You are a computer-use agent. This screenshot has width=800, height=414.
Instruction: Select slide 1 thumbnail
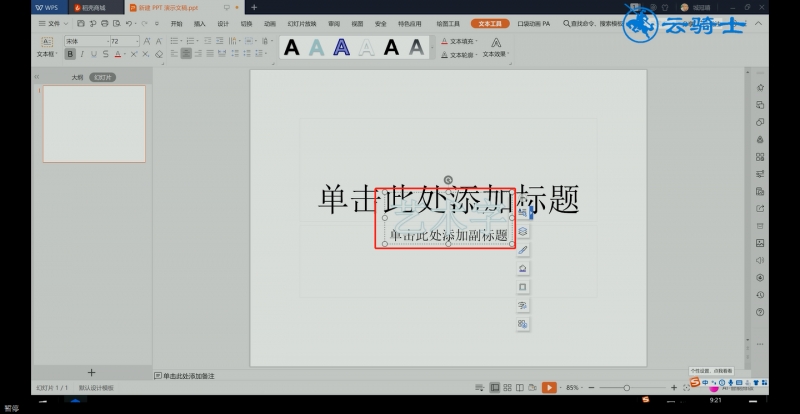(94, 124)
